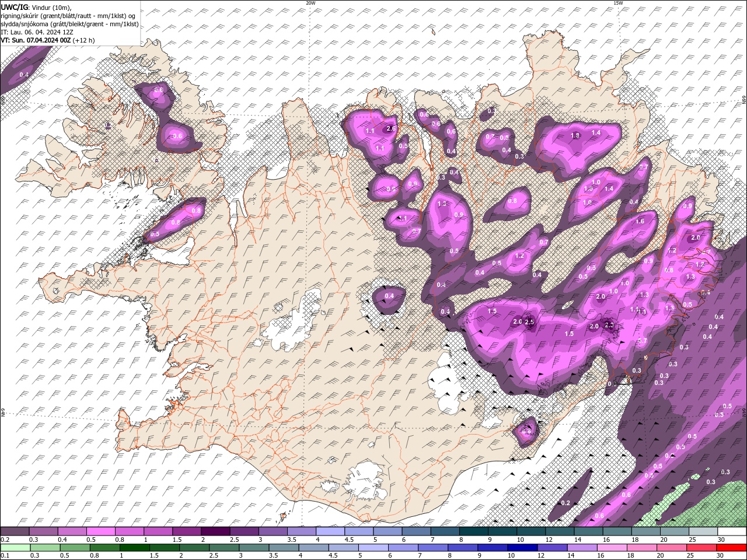
Task: Click the 4.5 label on snow scale
Action: click(x=348, y=540)
